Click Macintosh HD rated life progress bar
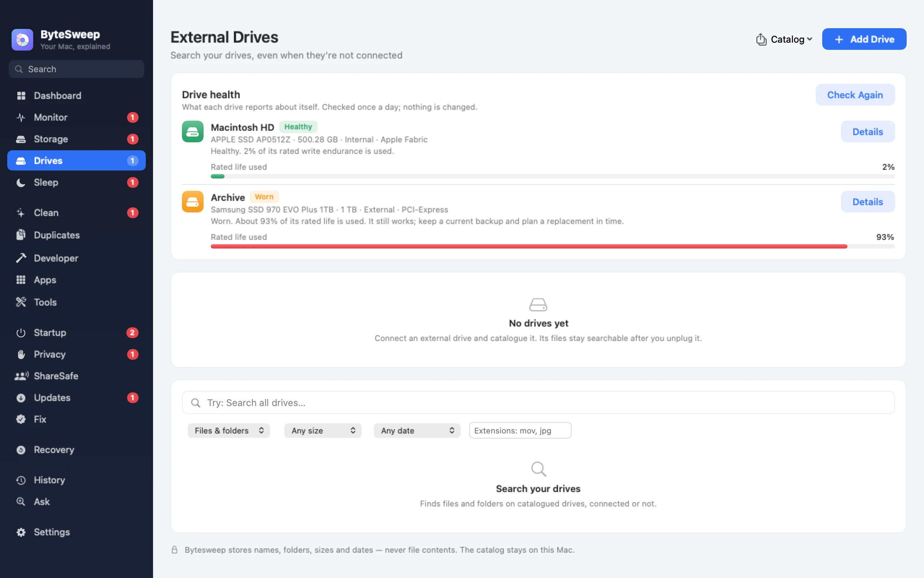 coord(553,176)
